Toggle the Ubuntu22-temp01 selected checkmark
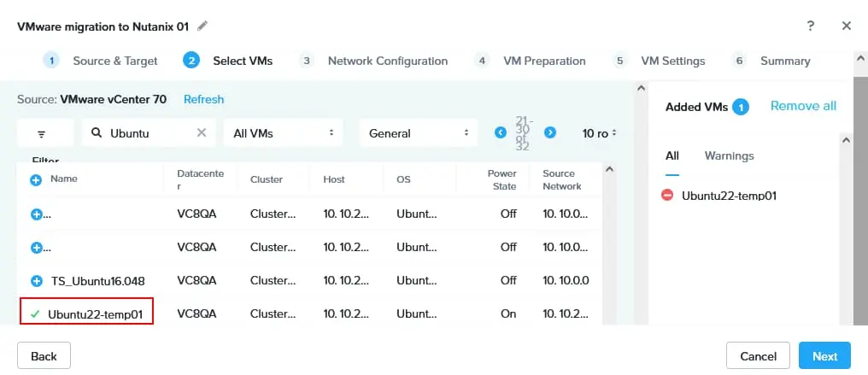Viewport: 868px width, 375px height. [x=35, y=314]
